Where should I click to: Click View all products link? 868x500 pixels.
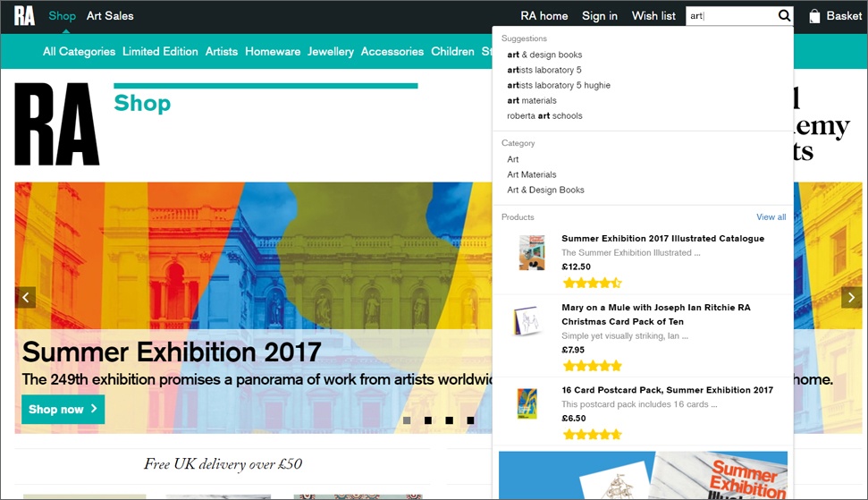771,217
